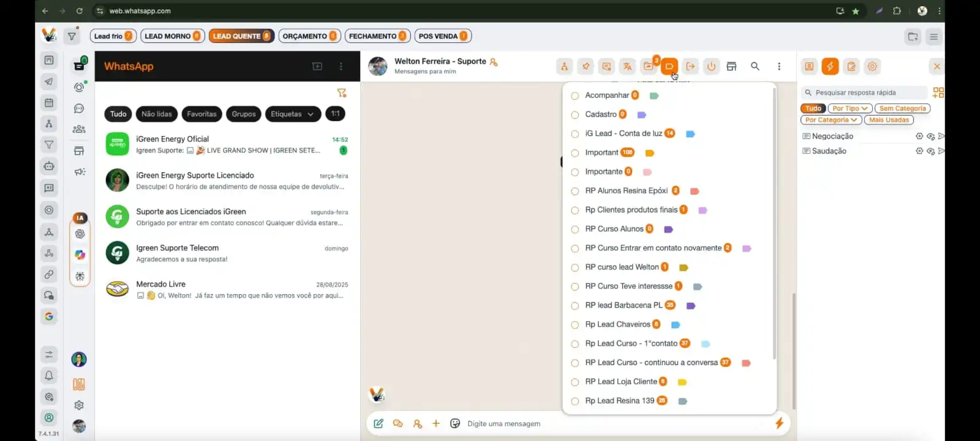Image resolution: width=980 pixels, height=441 pixels.
Task: Click the flow hierarchy icon in chat toolbar
Action: pyautogui.click(x=564, y=66)
